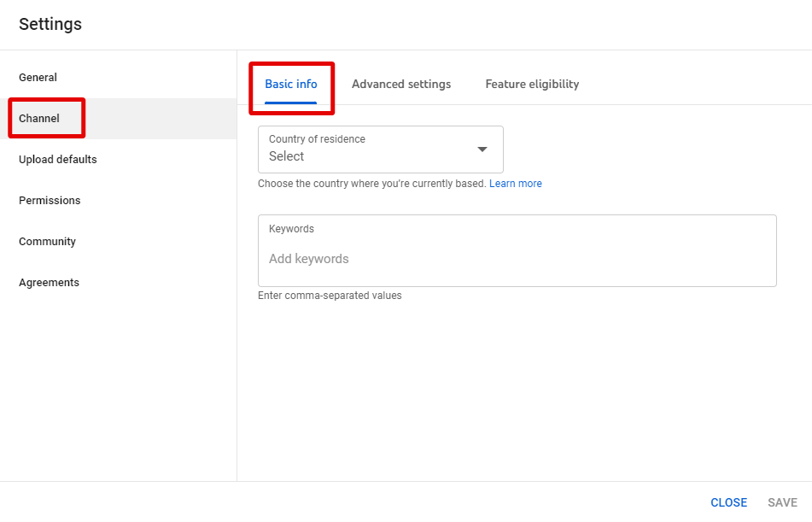812x522 pixels.
Task: Open the Country of residence dropdown
Action: pos(381,150)
